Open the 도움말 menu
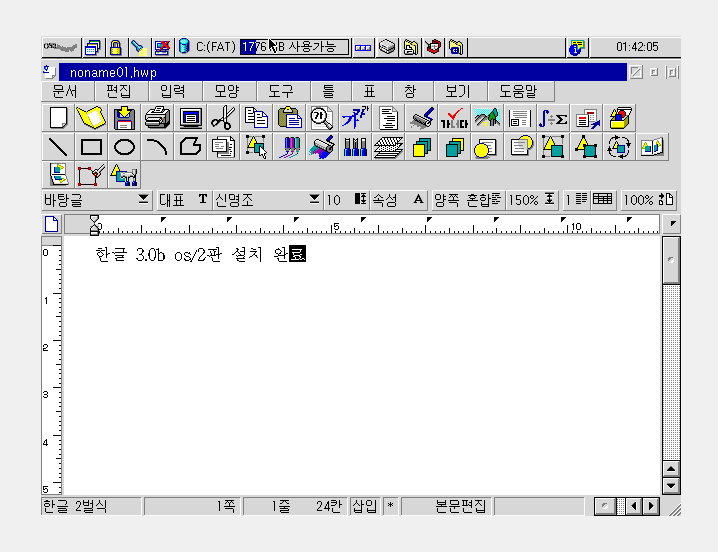 519,91
